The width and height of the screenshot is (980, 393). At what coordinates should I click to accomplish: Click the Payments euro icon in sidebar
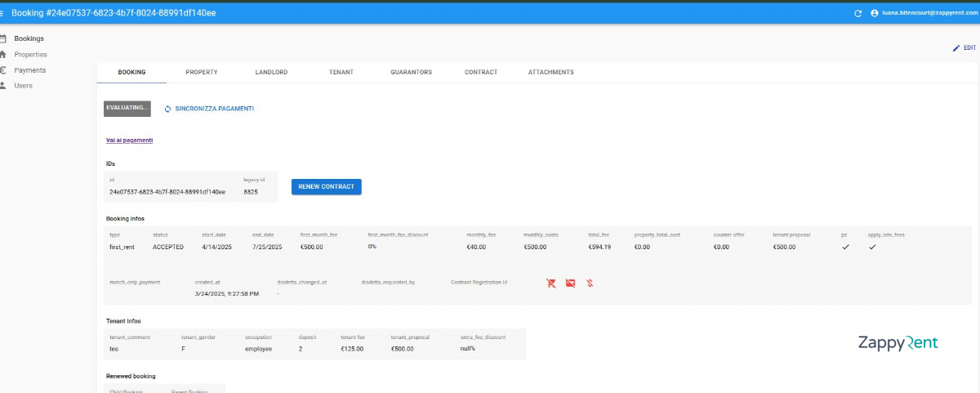[3, 70]
